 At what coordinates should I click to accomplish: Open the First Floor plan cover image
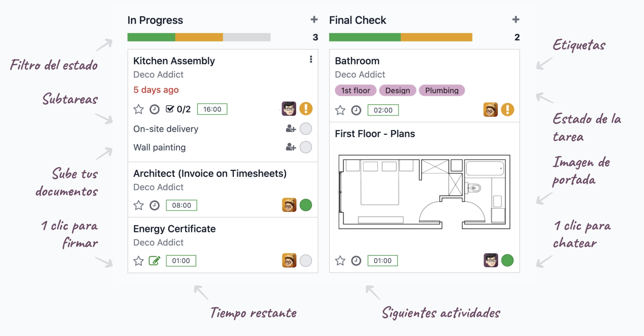point(424,192)
